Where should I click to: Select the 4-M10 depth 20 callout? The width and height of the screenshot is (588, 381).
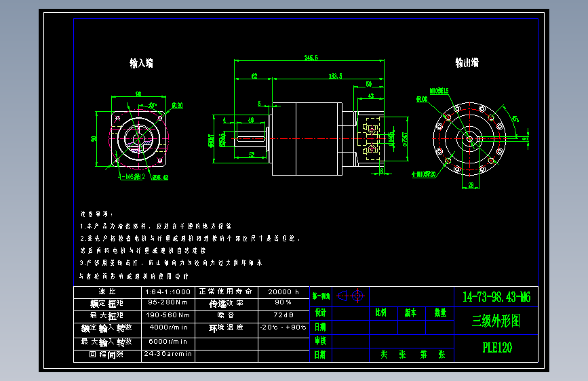tap(424, 174)
